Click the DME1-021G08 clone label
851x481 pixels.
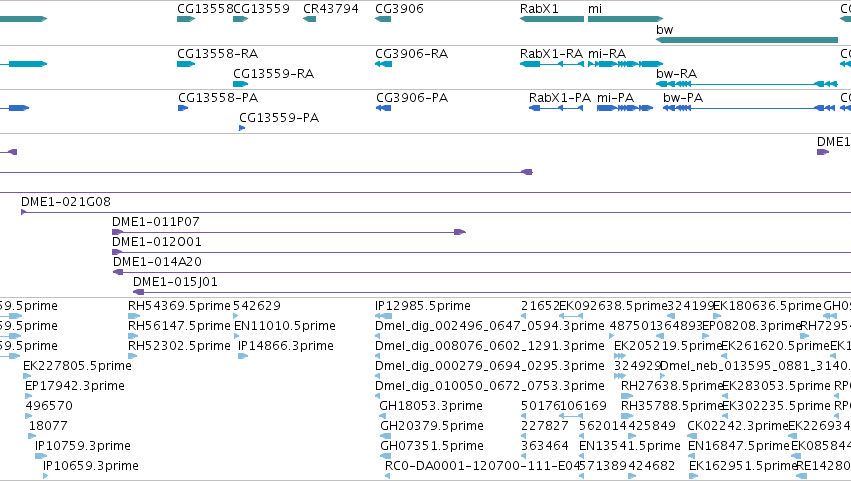click(66, 202)
